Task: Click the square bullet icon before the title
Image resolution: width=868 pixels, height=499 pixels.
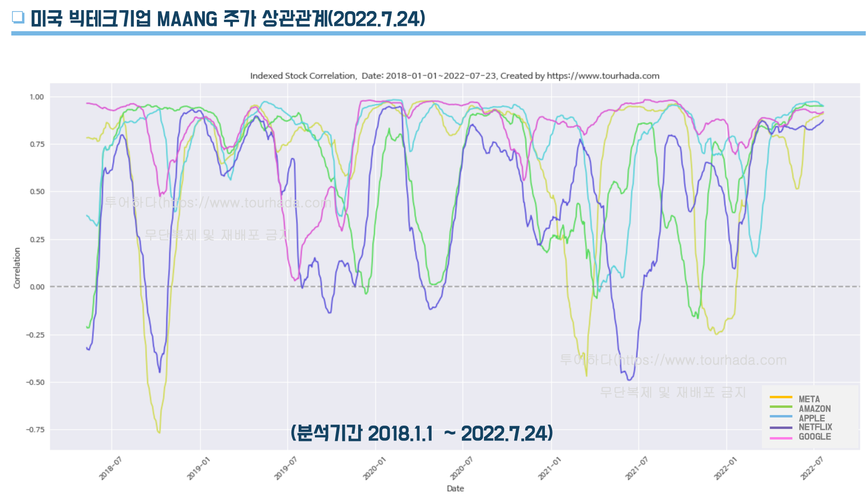Action: pos(18,17)
